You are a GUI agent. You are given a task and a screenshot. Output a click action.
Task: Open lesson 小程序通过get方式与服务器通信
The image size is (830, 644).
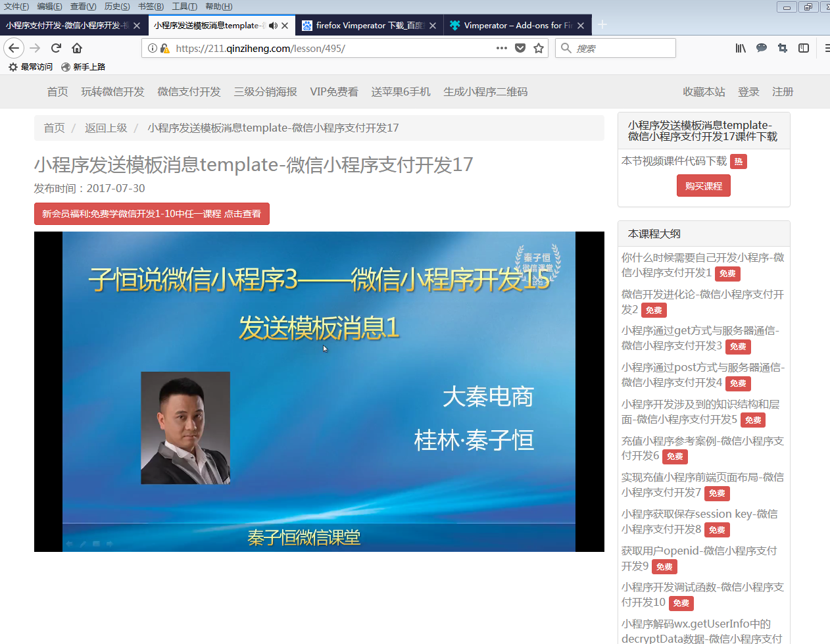click(700, 338)
